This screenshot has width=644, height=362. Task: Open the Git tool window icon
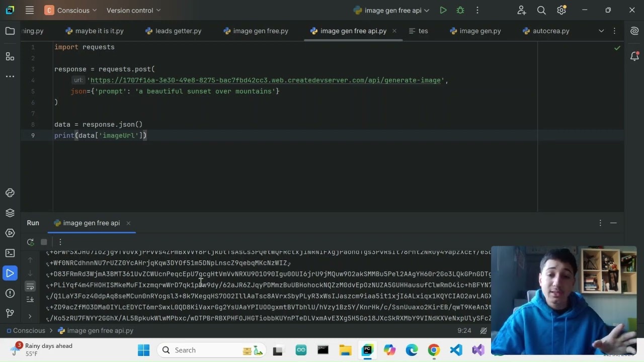pos(10,313)
